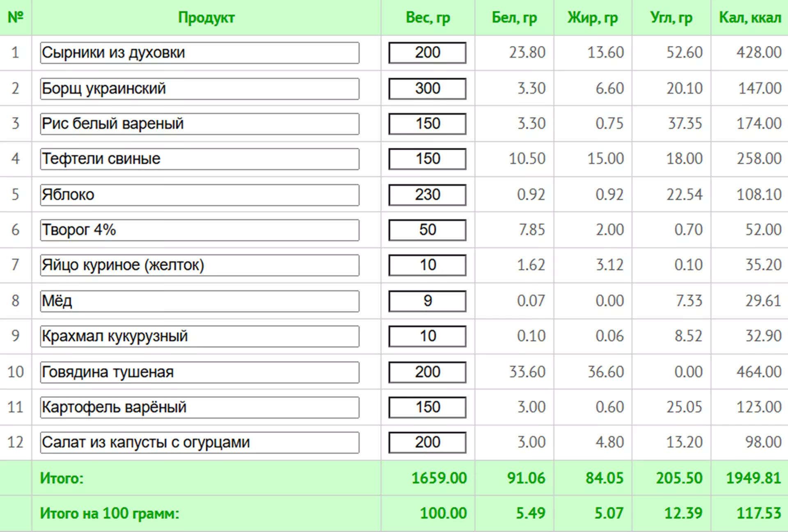Click the Продукт column header

point(206,18)
